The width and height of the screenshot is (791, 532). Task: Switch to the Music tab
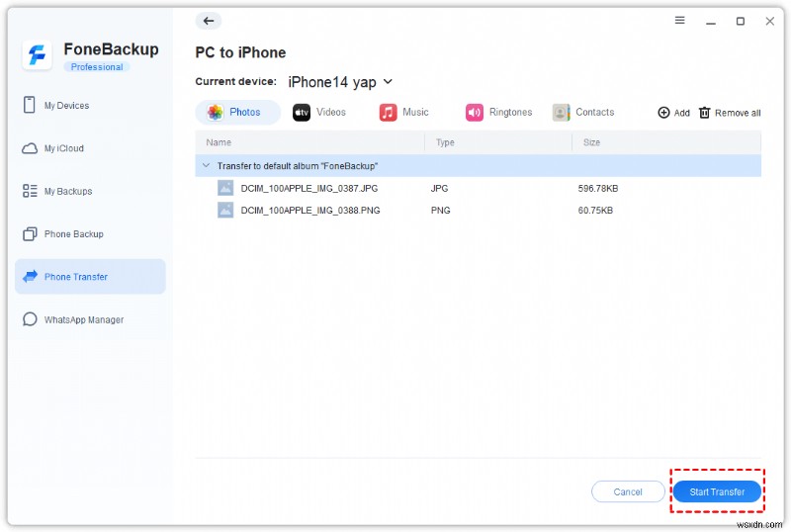point(404,112)
